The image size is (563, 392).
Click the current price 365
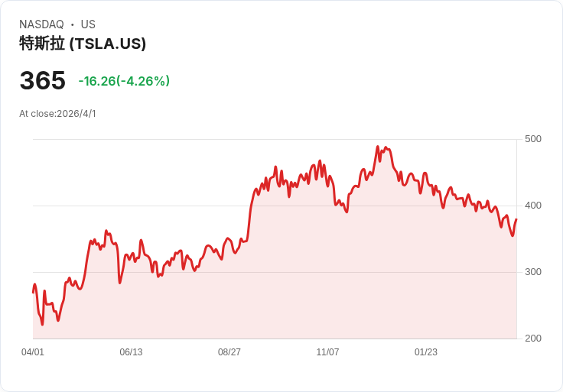tap(43, 81)
